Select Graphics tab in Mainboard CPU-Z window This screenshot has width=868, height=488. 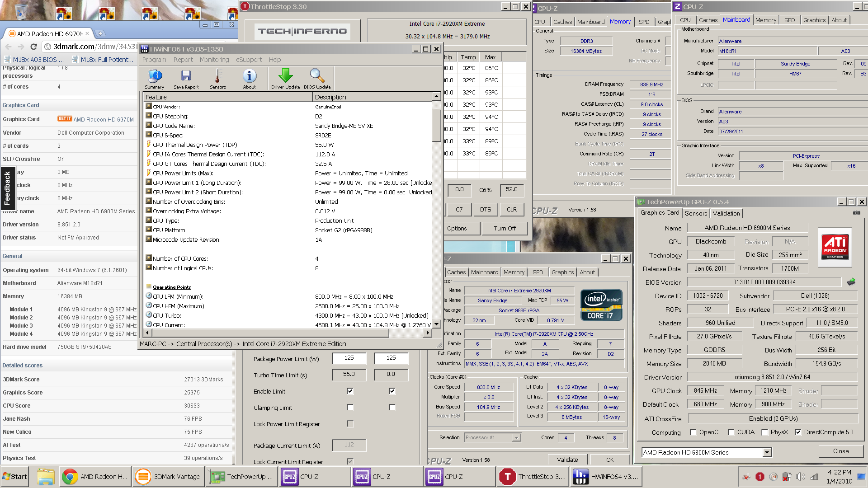click(x=814, y=20)
